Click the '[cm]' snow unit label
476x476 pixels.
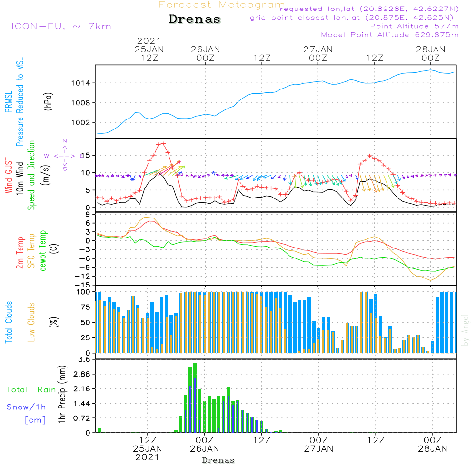35,420
